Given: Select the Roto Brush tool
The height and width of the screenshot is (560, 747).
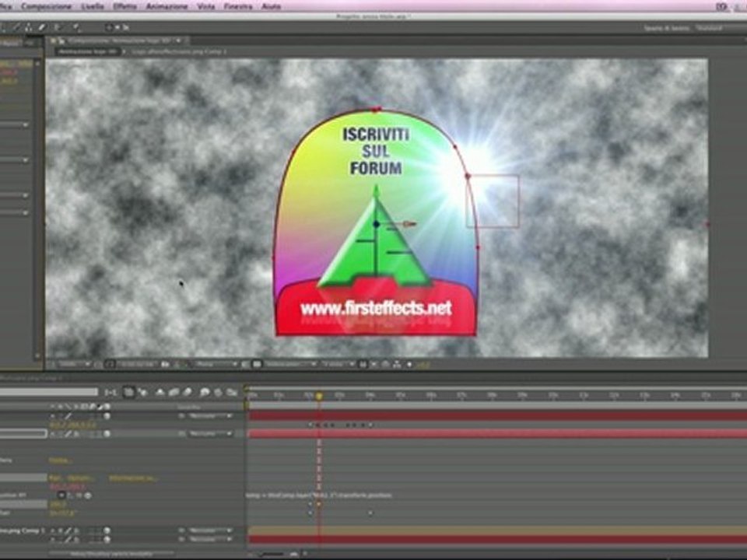Looking at the screenshot, I should pyautogui.click(x=57, y=28).
